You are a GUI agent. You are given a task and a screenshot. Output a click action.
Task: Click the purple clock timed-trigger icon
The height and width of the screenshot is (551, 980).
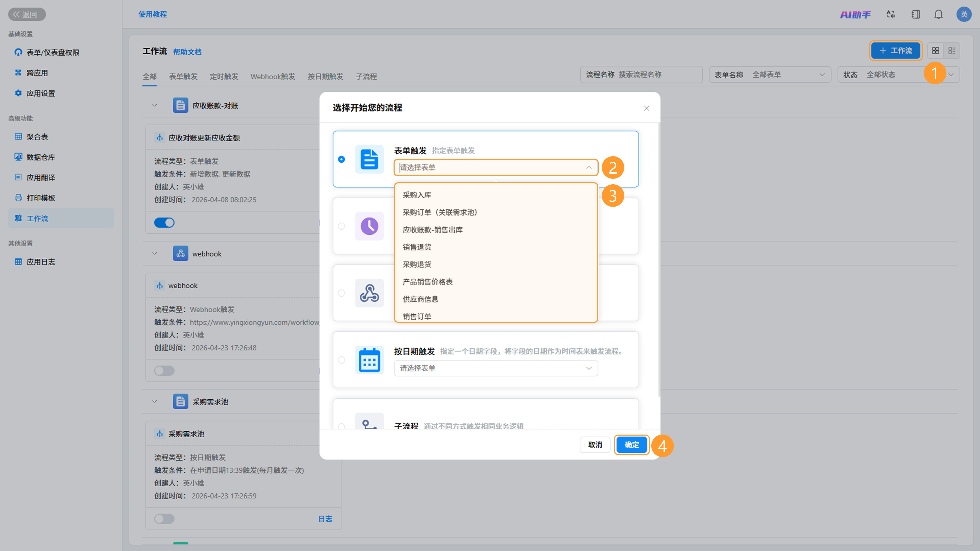(x=369, y=226)
